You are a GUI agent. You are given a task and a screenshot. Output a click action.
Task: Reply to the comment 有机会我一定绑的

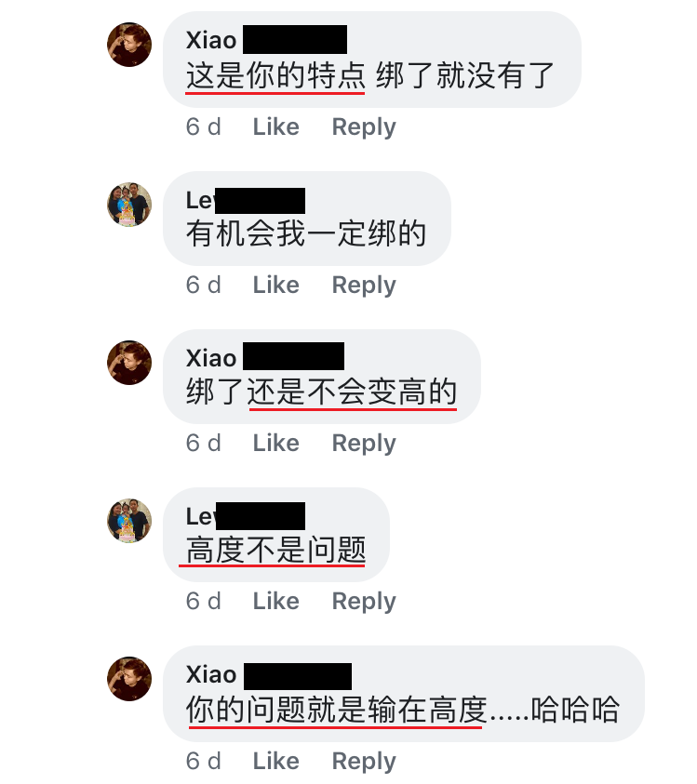(364, 285)
